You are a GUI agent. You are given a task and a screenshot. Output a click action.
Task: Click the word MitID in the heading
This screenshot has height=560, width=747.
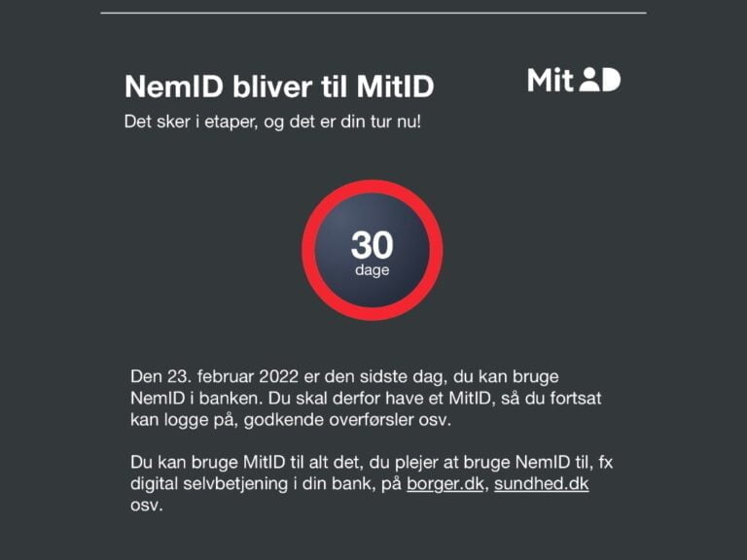[x=396, y=87]
